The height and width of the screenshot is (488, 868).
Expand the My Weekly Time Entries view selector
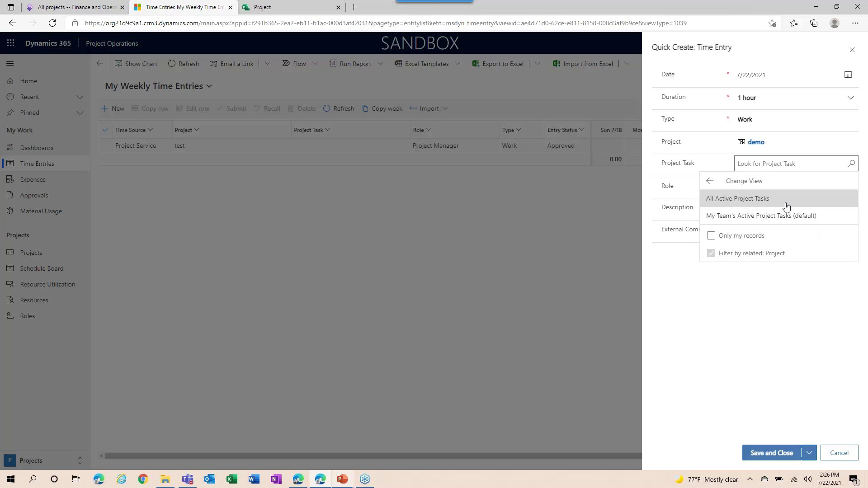(209, 85)
